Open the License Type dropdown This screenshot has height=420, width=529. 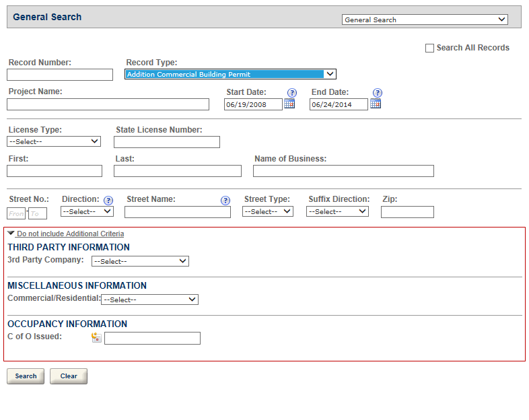[x=54, y=141]
